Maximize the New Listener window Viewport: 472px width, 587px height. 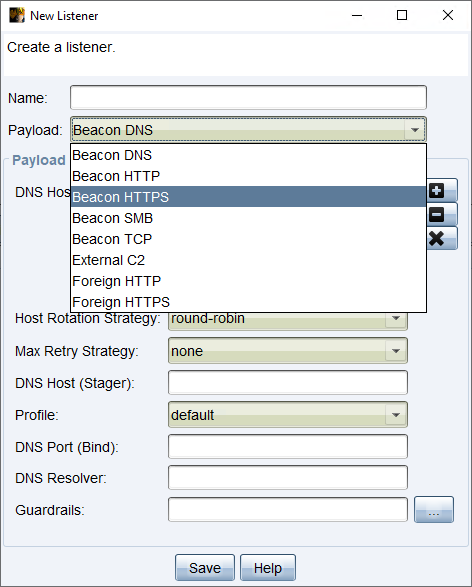[x=402, y=15]
